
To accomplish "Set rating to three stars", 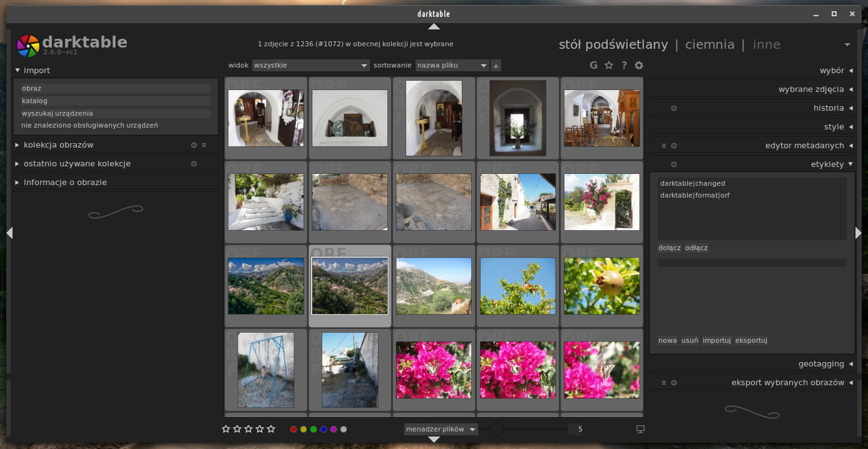I will [248, 429].
